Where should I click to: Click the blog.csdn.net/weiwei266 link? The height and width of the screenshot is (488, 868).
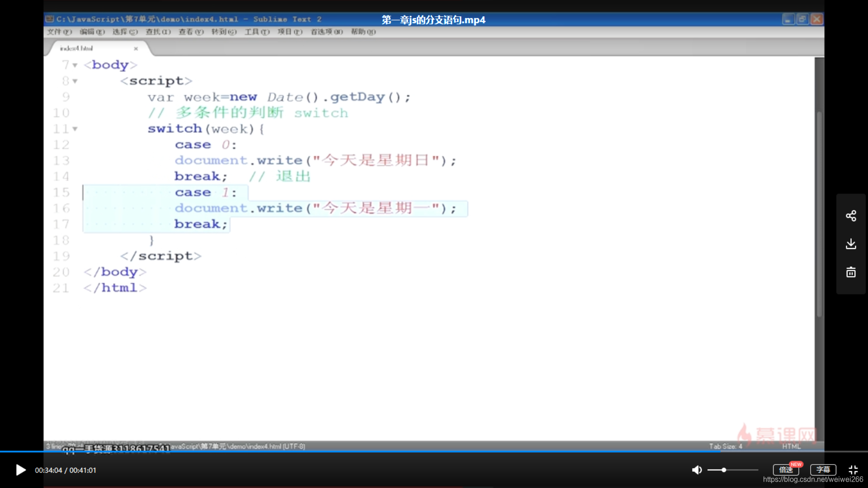[x=813, y=479]
